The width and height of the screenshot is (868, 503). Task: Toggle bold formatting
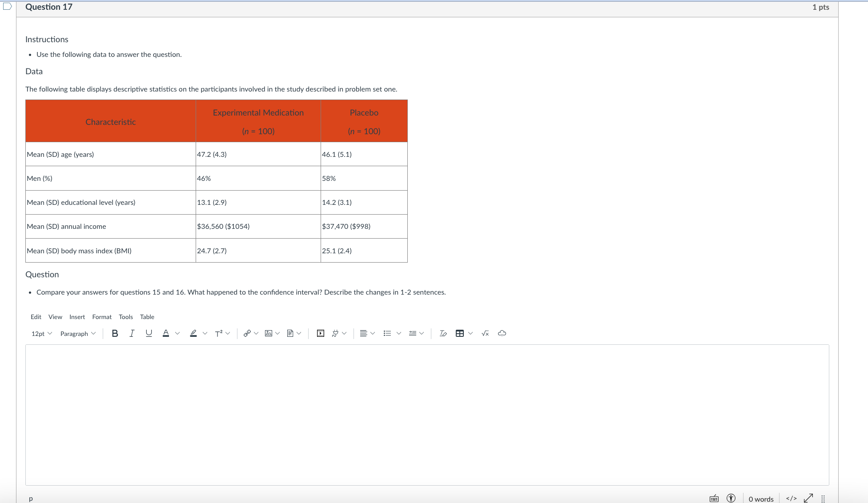coord(115,333)
